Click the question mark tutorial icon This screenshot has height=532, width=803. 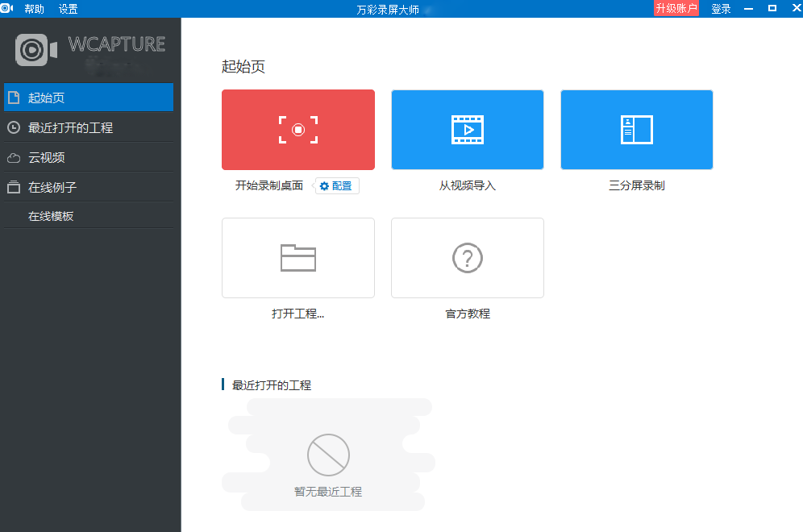(x=467, y=256)
